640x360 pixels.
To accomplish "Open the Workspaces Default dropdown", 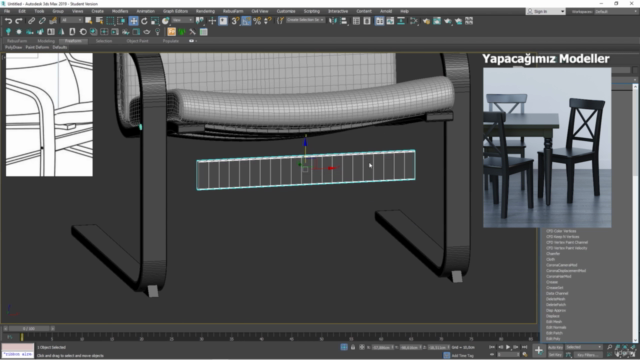I will coord(616,11).
